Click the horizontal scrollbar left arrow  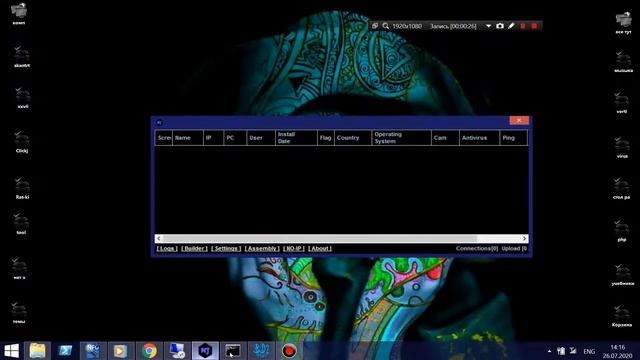(x=159, y=238)
